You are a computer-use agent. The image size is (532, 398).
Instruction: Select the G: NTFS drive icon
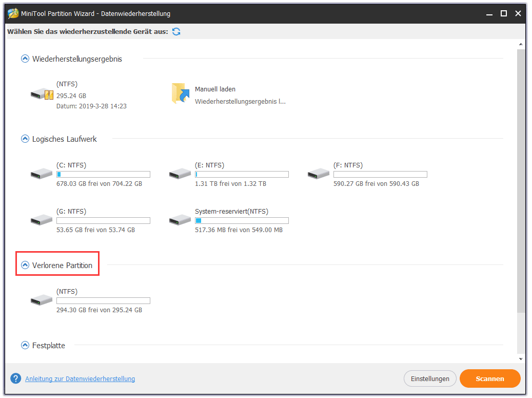click(x=42, y=220)
